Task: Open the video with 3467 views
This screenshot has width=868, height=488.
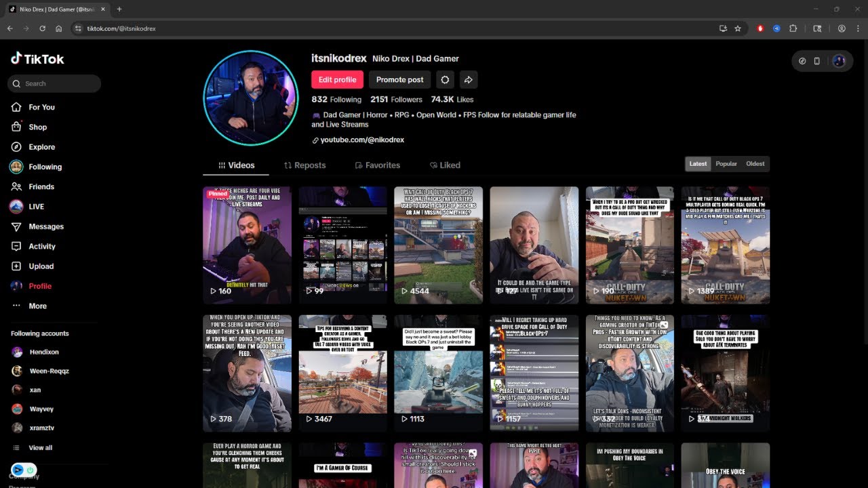Action: pos(342,373)
